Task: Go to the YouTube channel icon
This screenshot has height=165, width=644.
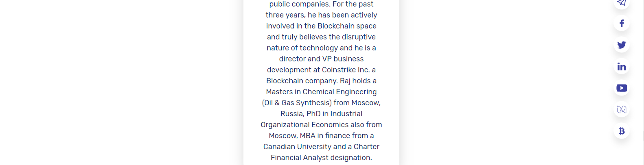Action: [622, 88]
